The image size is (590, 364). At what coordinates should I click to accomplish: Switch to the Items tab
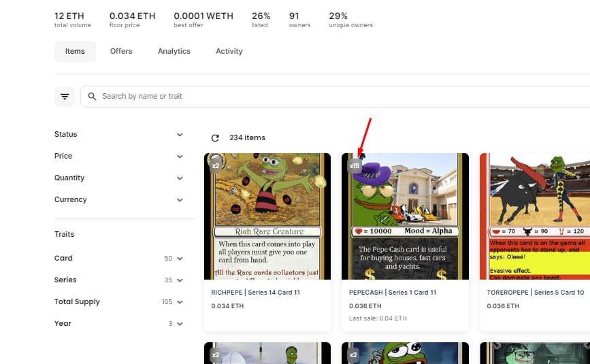[75, 51]
